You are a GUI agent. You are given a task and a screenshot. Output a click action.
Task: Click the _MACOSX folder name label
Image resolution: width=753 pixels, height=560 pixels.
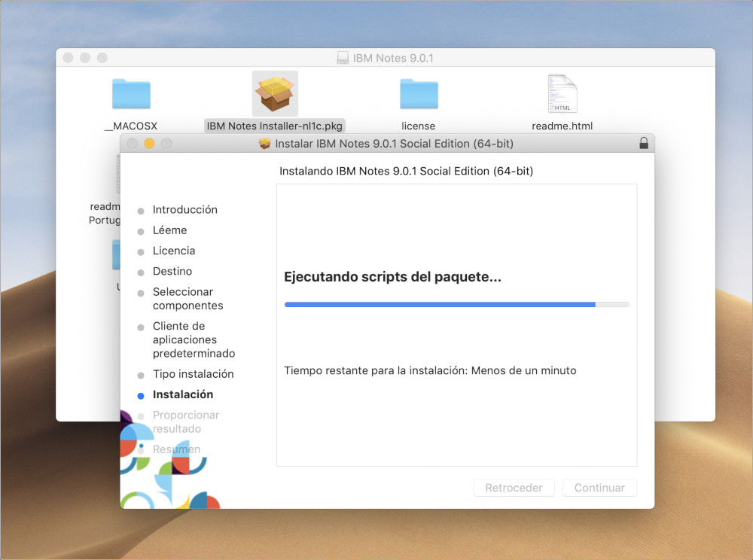pos(131,126)
